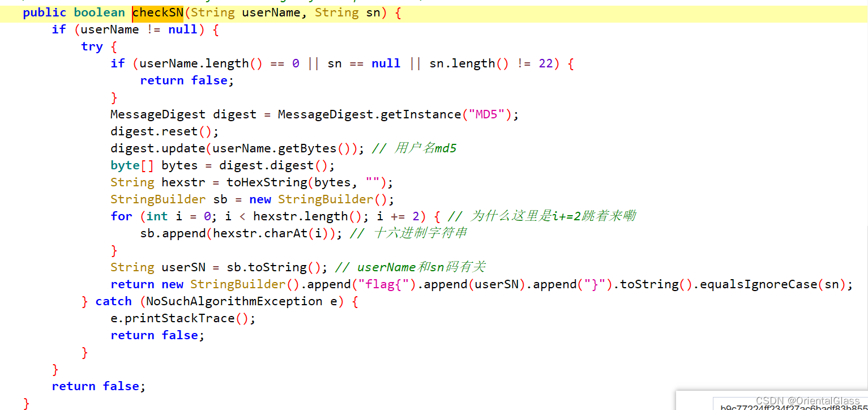
Task: Click the last 'return false;' before method end
Action: [x=99, y=387]
